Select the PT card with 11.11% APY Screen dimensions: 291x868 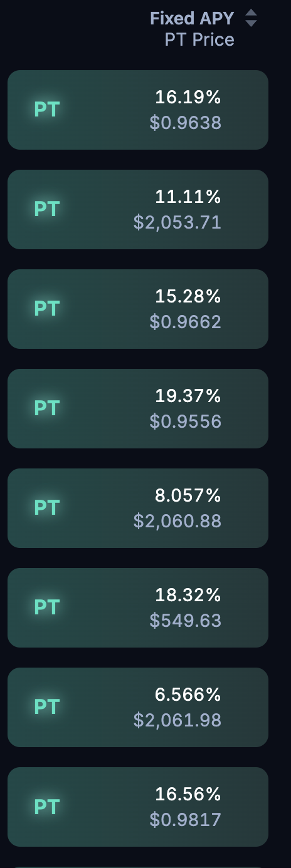[138, 209]
